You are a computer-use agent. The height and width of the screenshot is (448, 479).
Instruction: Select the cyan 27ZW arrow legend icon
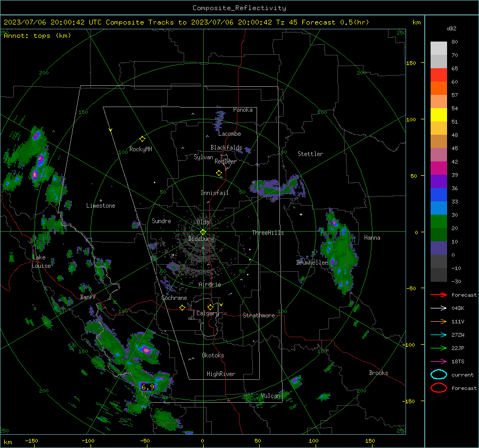[439, 335]
